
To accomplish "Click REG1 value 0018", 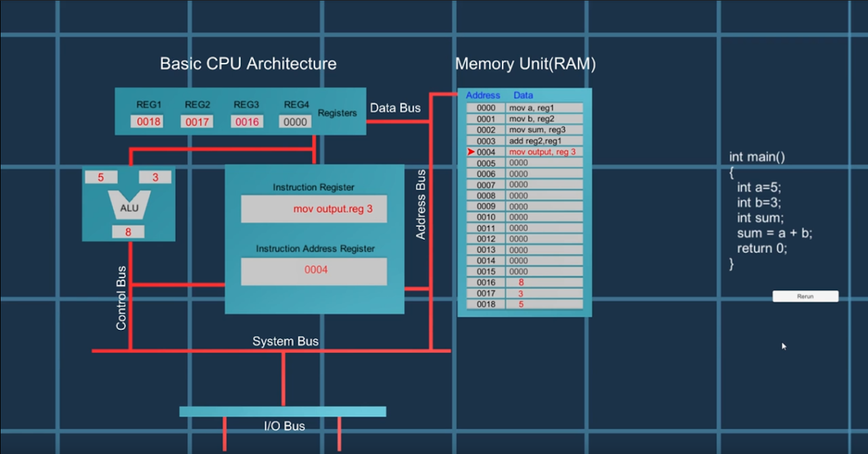I will click(x=149, y=122).
